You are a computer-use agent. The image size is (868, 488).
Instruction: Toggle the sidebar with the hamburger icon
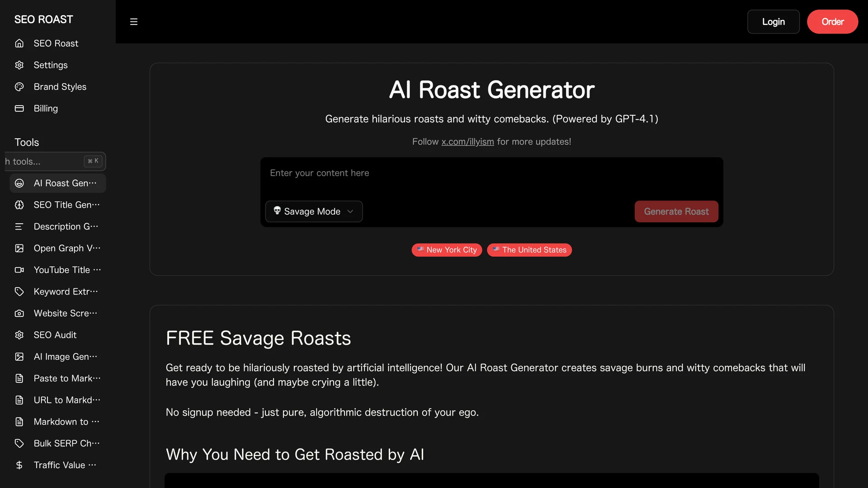tap(133, 22)
